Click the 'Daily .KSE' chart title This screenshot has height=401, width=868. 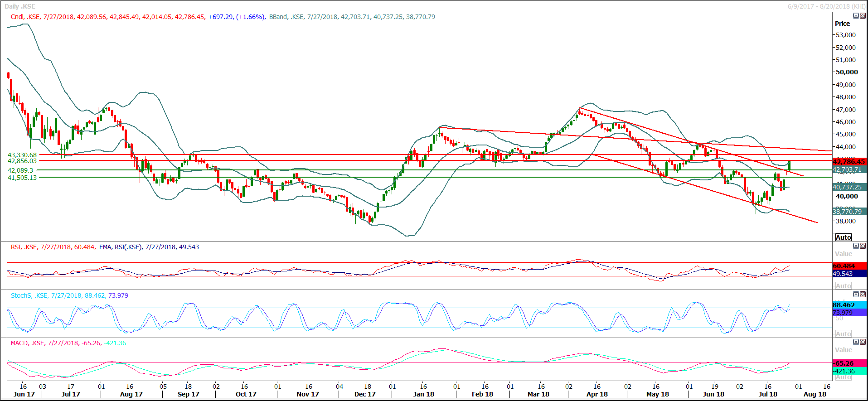point(20,6)
